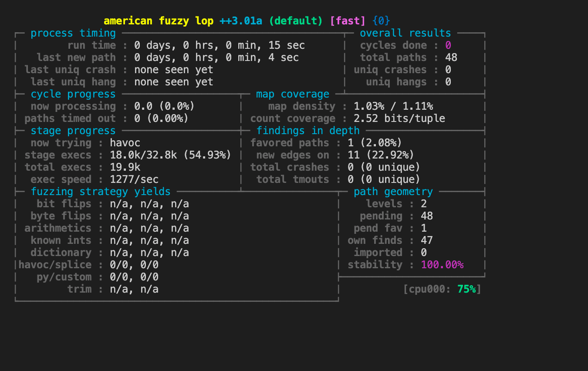Click stability value 100.00%
The image size is (588, 371).
(442, 265)
